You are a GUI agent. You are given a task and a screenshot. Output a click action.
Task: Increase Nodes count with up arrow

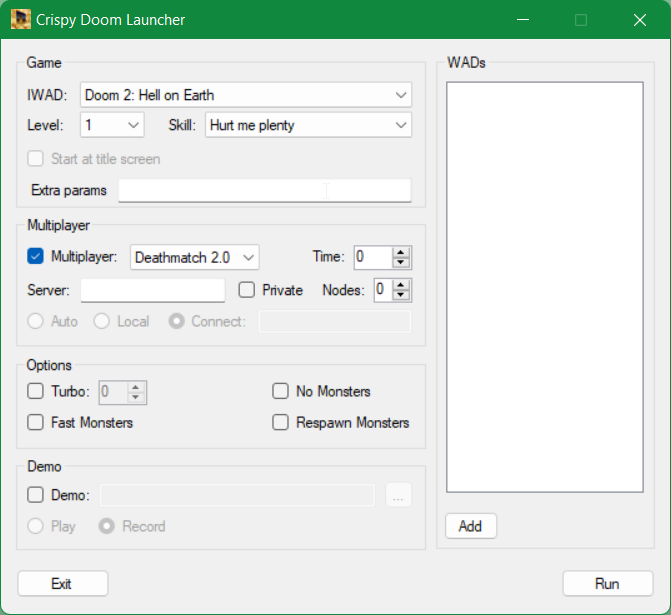401,285
